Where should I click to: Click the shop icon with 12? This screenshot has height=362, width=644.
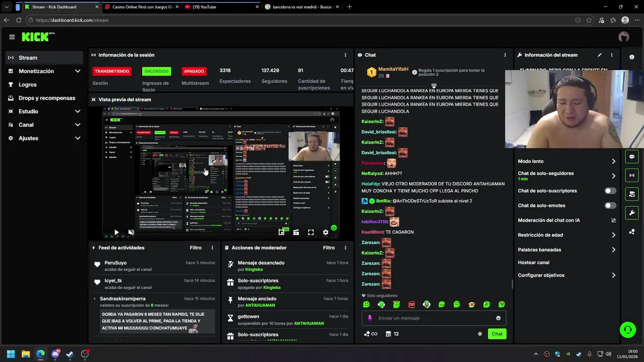pos(392,334)
